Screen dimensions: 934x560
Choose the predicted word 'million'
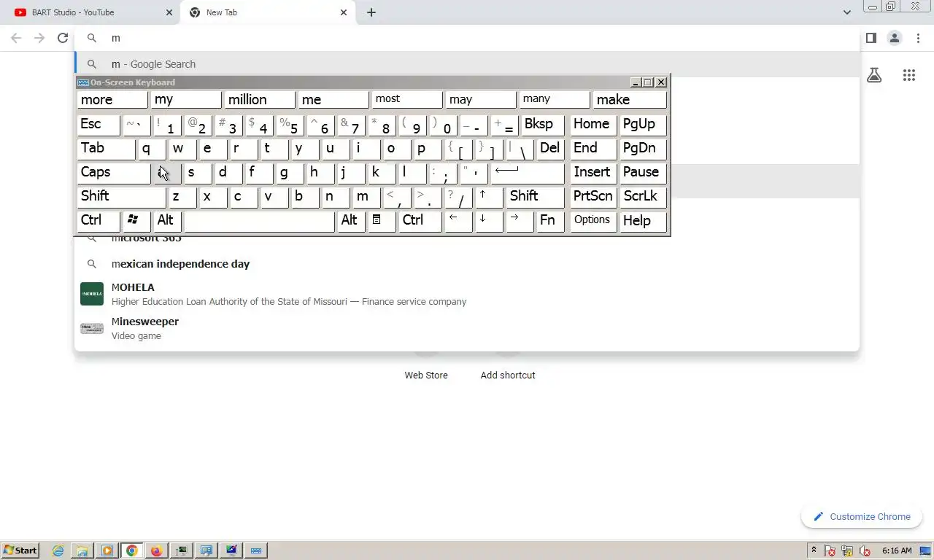click(260, 100)
